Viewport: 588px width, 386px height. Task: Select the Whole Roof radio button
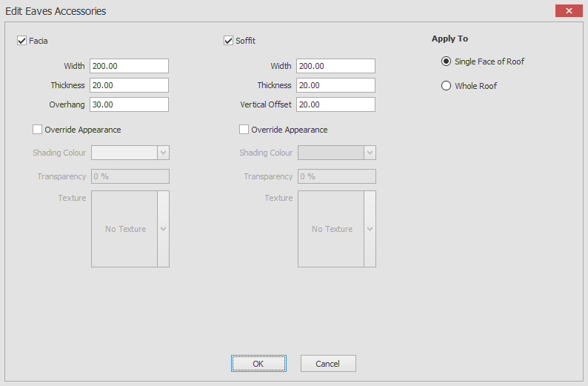(x=446, y=86)
